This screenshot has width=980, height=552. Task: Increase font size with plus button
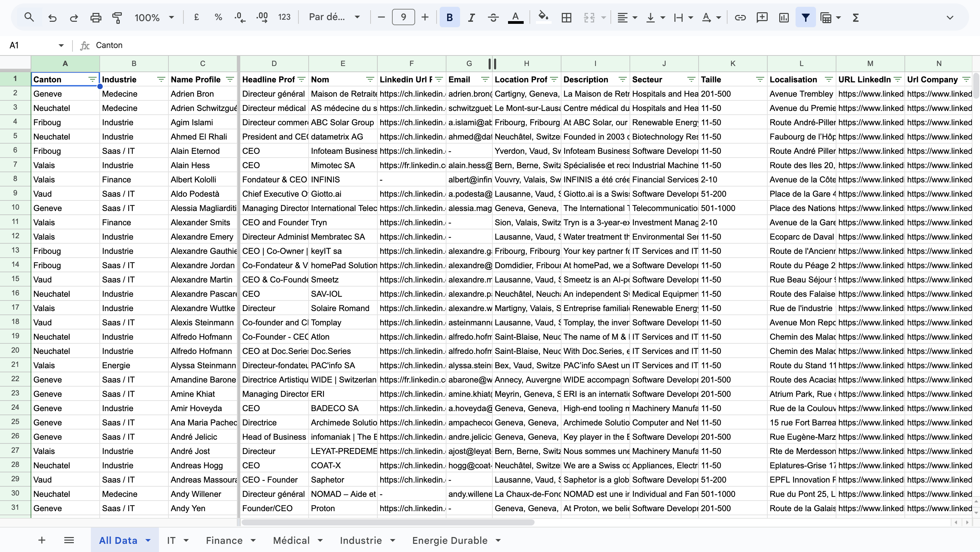[x=425, y=17]
